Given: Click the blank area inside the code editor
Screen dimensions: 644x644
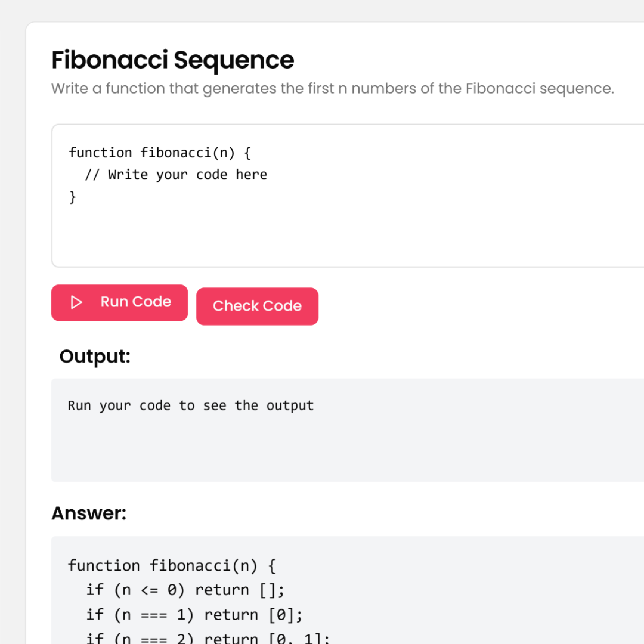Looking at the screenshot, I should (333, 233).
